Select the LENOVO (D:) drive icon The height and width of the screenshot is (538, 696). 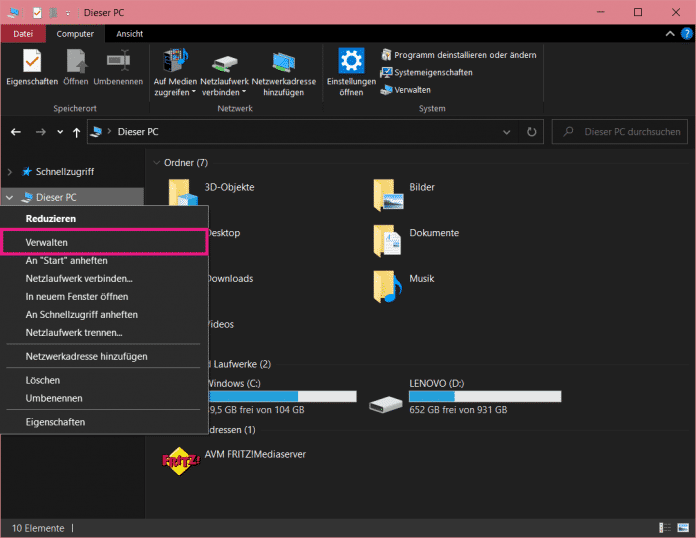point(386,403)
